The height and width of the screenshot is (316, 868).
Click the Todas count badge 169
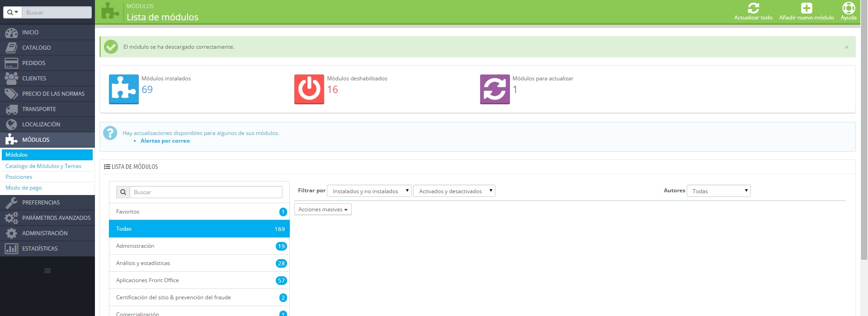pos(280,229)
